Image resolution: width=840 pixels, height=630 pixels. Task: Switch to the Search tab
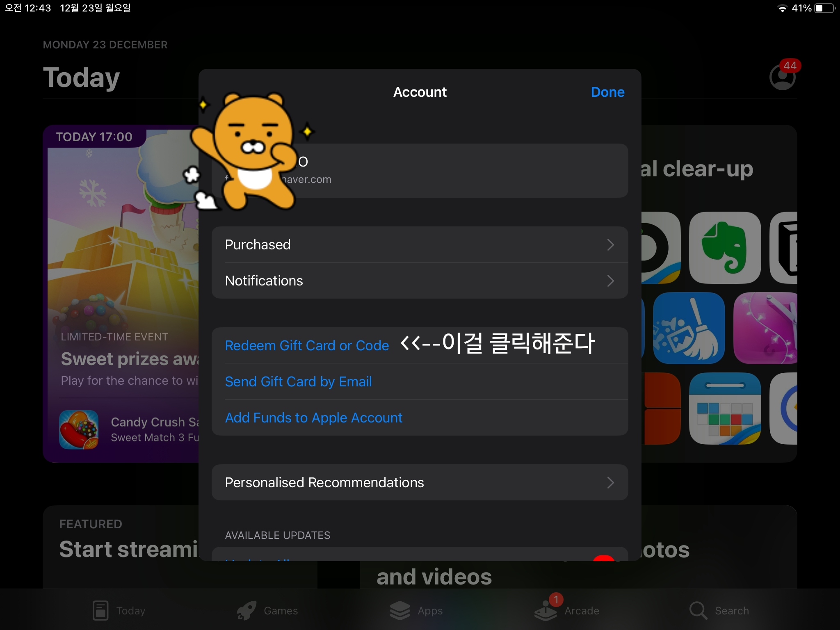(x=719, y=610)
